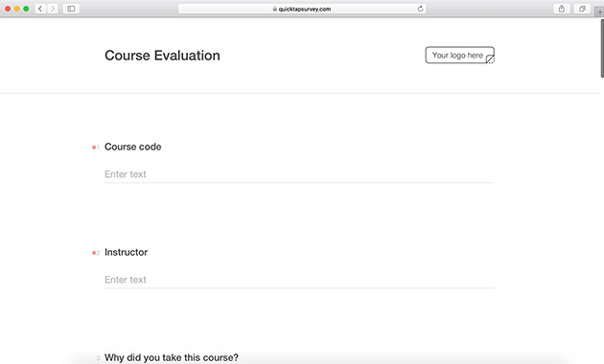Close the Safari window with the red button

(8, 9)
